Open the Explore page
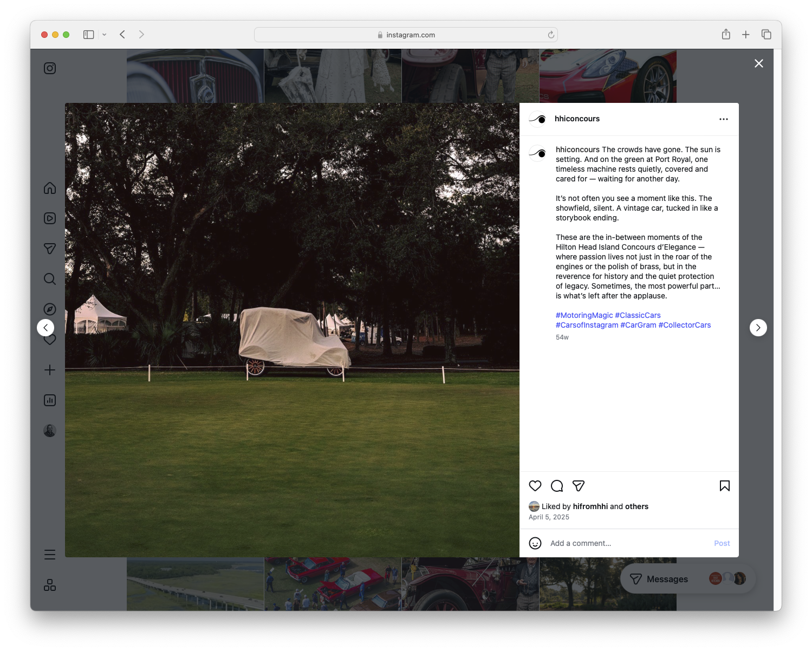The width and height of the screenshot is (812, 651). coord(49,309)
